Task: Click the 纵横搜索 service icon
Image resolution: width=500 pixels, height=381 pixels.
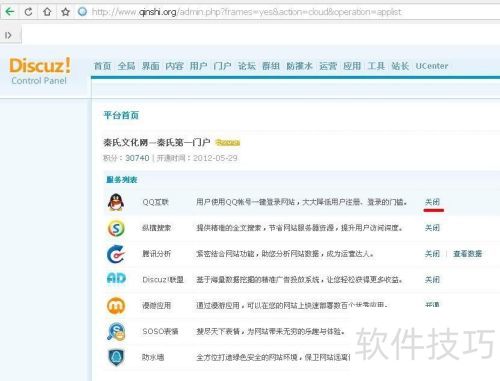Action: click(x=116, y=228)
